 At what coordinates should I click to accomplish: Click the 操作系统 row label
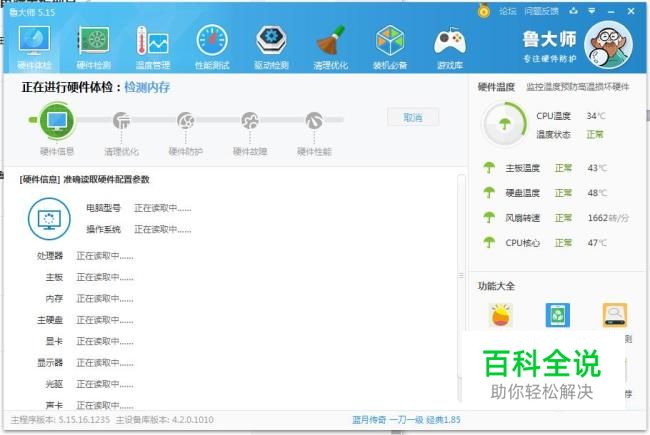click(103, 229)
